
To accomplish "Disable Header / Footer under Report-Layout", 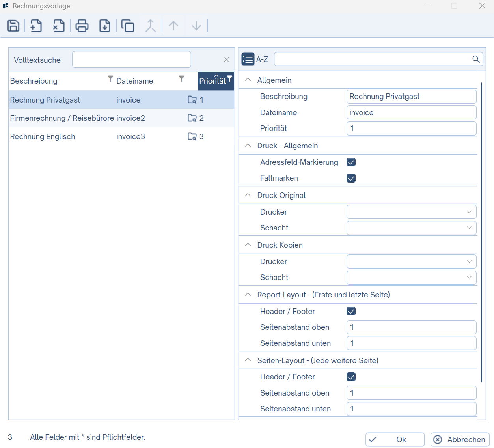I will pyautogui.click(x=351, y=311).
